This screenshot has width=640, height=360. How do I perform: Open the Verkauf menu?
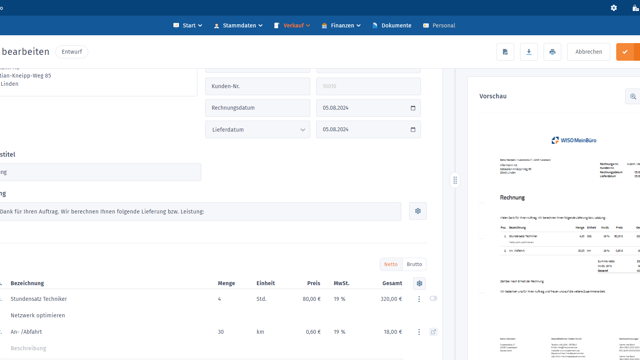pos(292,25)
